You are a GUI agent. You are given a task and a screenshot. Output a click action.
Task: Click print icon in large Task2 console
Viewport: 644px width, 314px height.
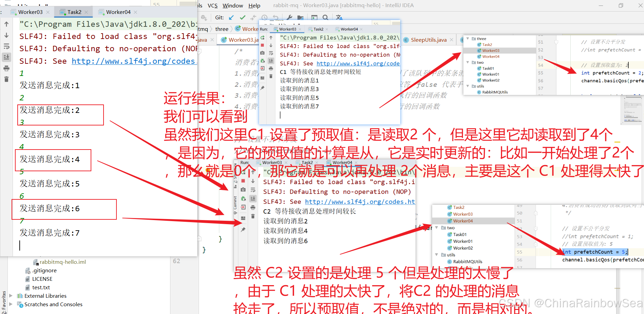6,68
